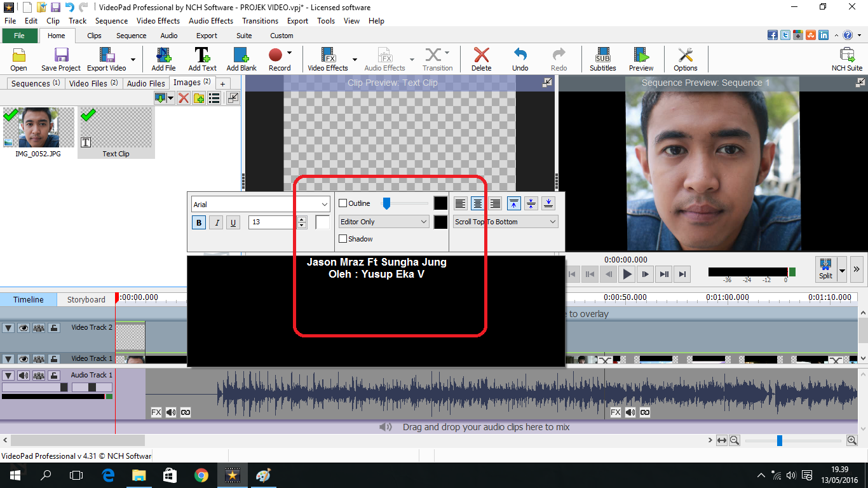Open the Subtitles tool
The image size is (868, 488).
pos(602,59)
